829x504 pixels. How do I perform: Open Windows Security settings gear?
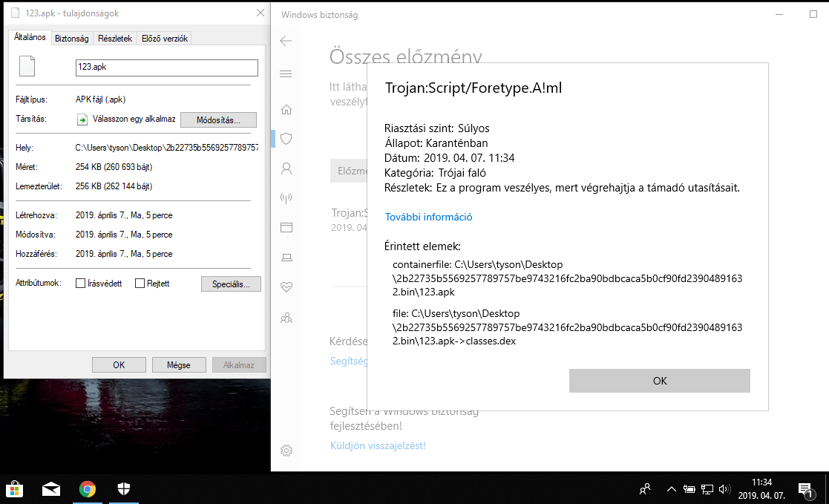point(286,451)
